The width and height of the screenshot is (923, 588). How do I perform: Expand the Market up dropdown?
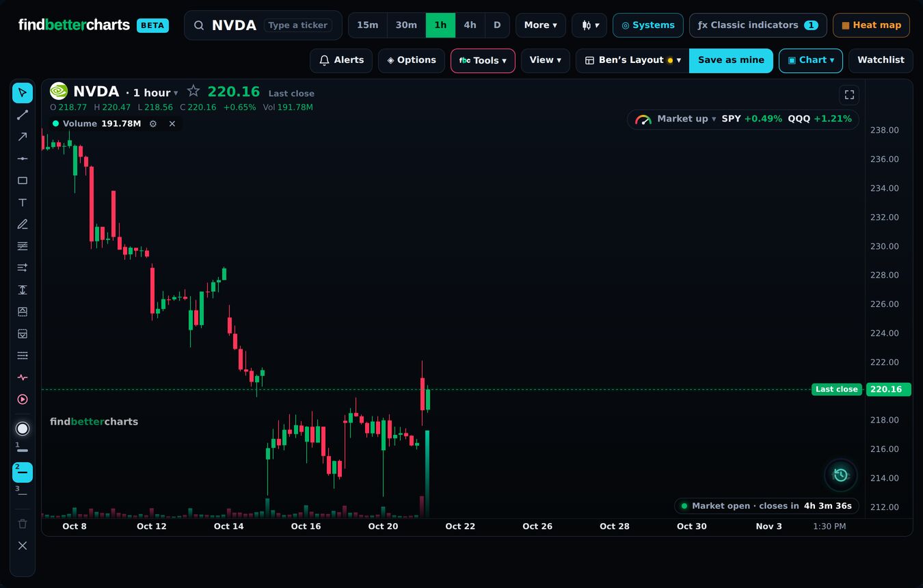coord(686,119)
